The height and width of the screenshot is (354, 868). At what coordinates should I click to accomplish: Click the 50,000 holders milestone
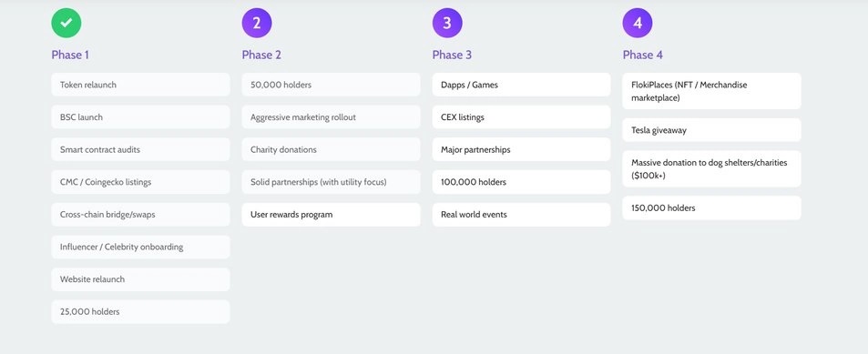[x=331, y=85]
